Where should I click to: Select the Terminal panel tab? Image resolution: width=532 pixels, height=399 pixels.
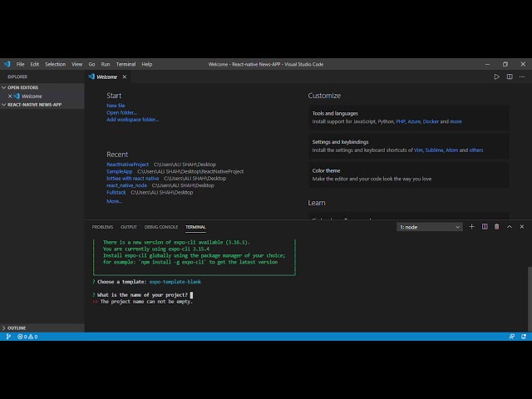195,227
